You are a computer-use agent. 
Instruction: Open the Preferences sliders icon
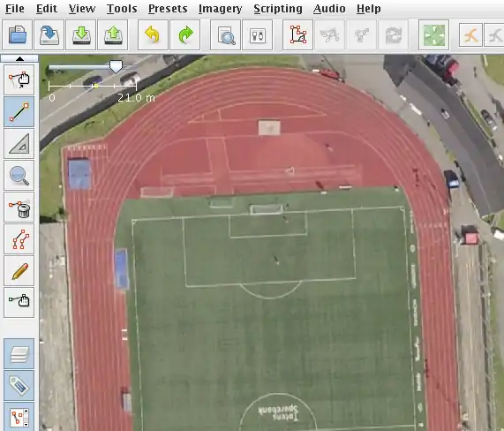point(258,34)
